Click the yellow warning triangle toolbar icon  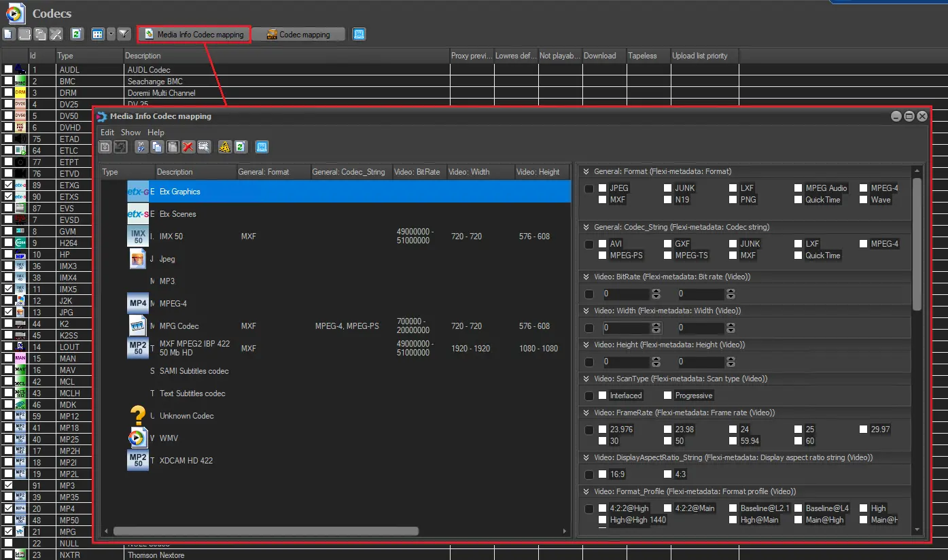225,147
